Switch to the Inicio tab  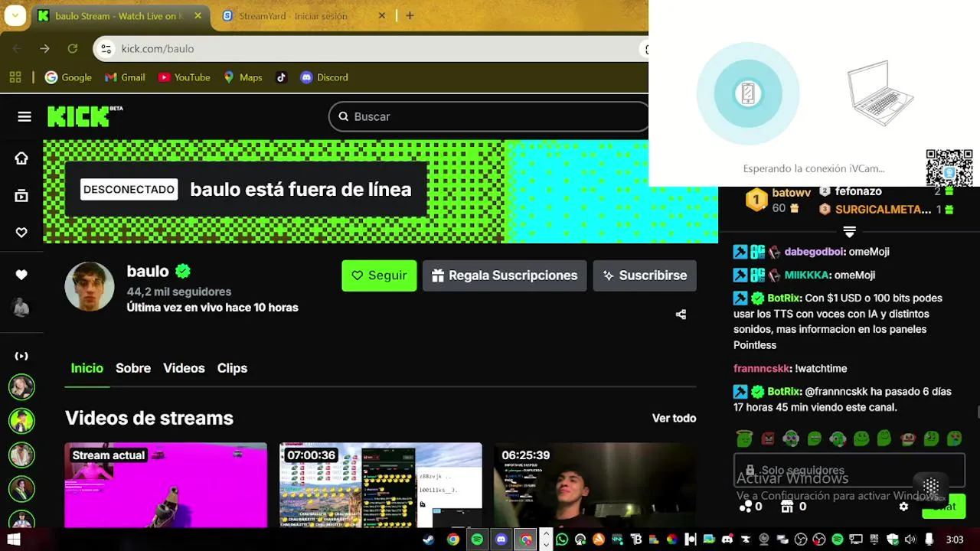87,368
